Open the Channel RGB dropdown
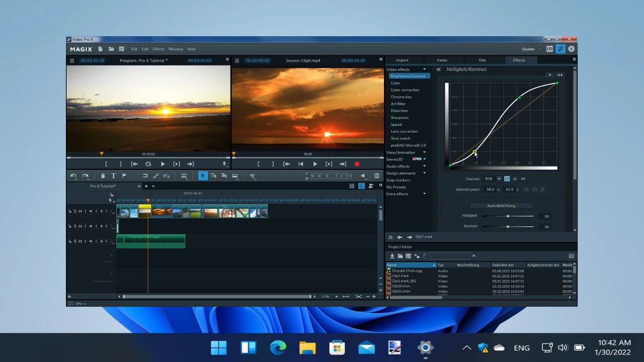Screen dimensions: 644x362 coord(499,178)
